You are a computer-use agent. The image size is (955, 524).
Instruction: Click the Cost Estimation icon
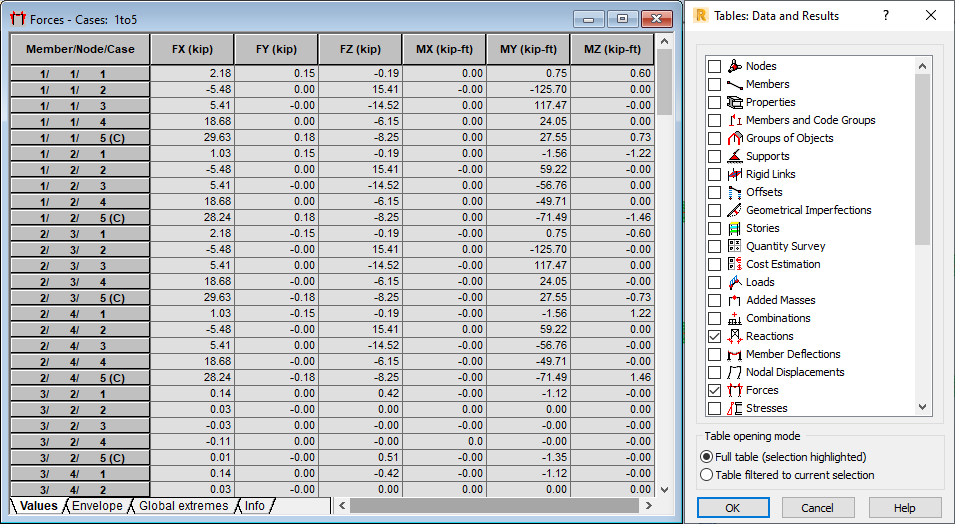coord(735,264)
